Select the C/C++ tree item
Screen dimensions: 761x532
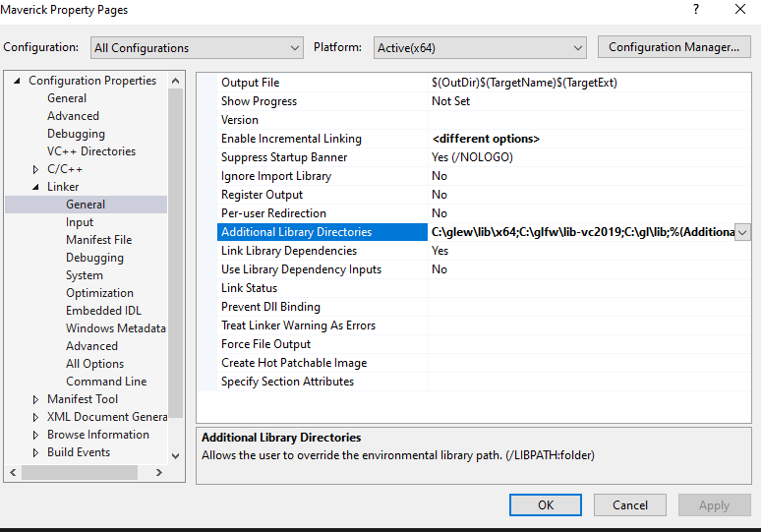(x=65, y=169)
